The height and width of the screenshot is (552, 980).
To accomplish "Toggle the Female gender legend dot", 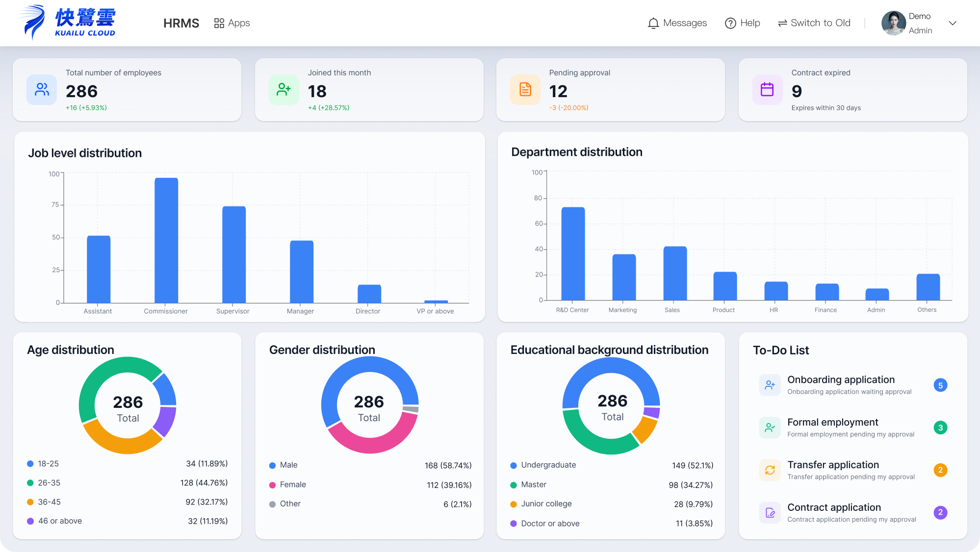I will [272, 485].
